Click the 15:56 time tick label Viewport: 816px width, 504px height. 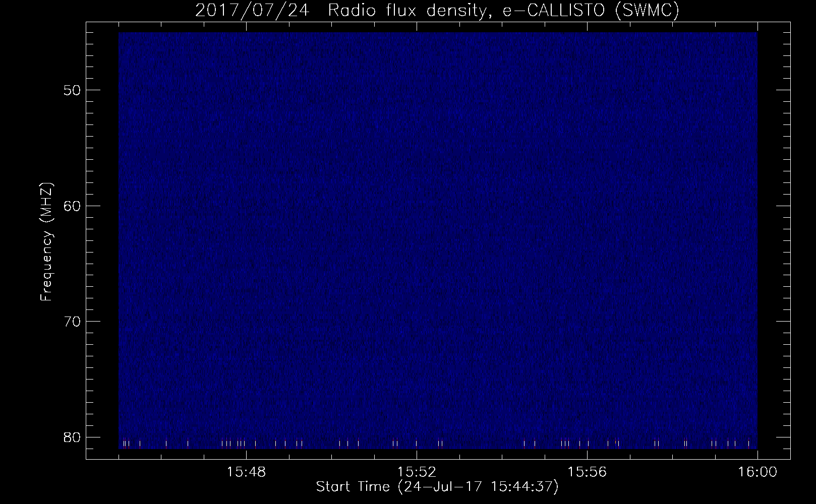(588, 473)
